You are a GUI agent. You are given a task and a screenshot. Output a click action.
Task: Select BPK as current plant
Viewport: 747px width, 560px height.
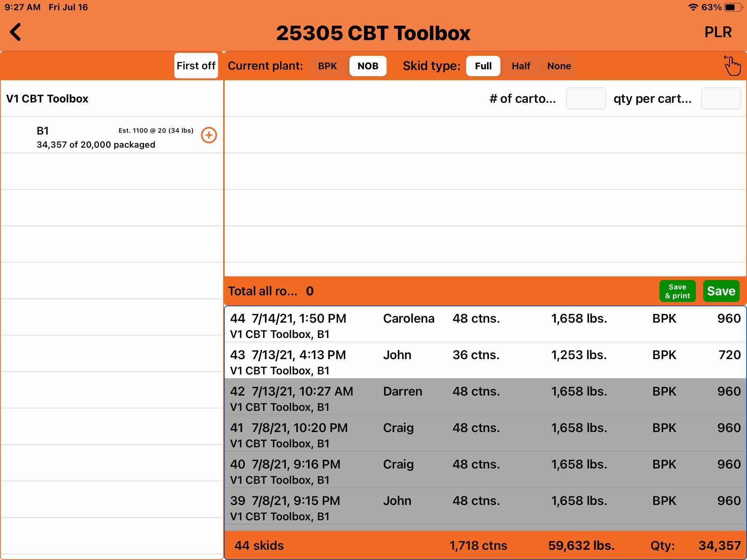[327, 66]
